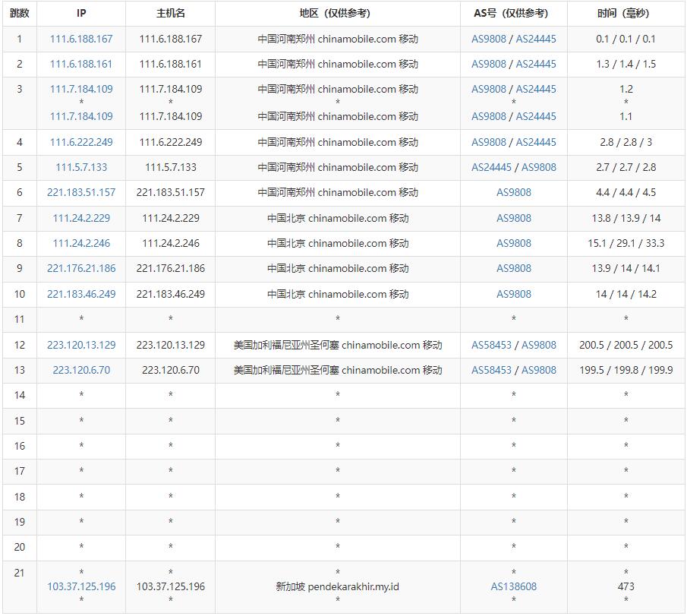
Task: Open IP link 111.6.188.161
Action: (x=81, y=64)
